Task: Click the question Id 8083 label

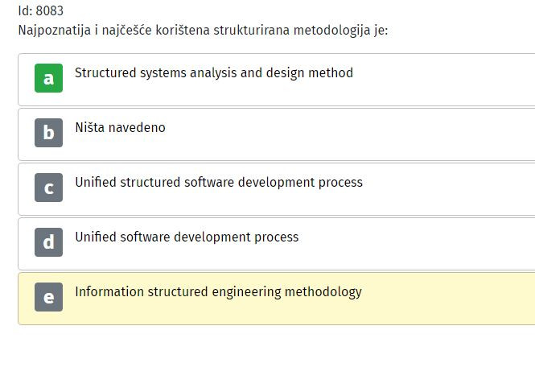Action: 40,11
